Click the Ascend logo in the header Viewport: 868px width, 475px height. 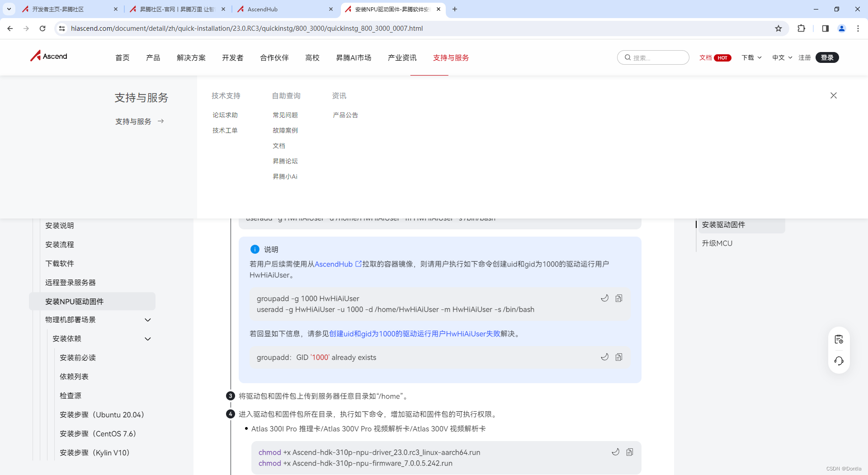pos(48,56)
